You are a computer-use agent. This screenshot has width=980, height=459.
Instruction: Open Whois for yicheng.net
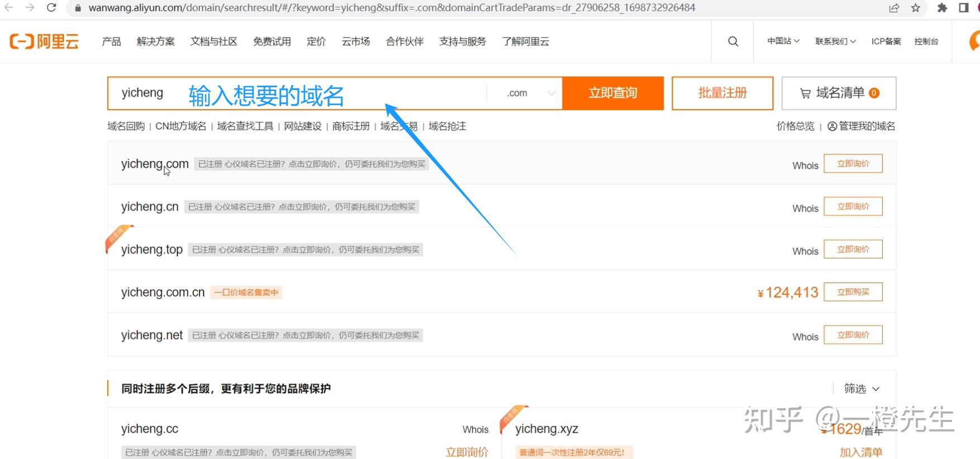click(x=805, y=337)
